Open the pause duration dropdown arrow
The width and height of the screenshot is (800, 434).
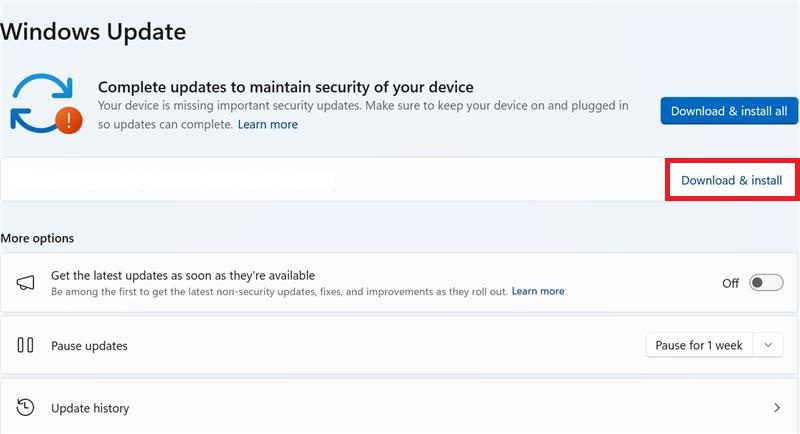(768, 345)
